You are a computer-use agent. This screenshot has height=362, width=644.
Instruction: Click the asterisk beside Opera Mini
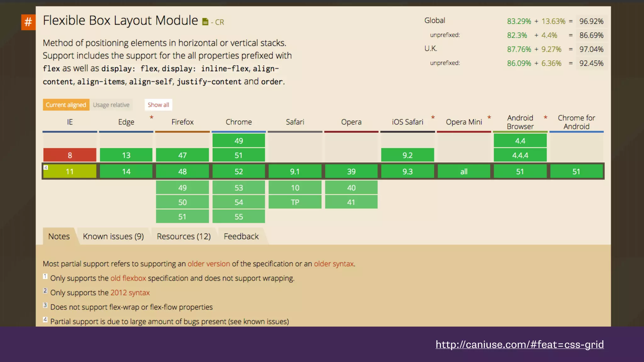[489, 117]
